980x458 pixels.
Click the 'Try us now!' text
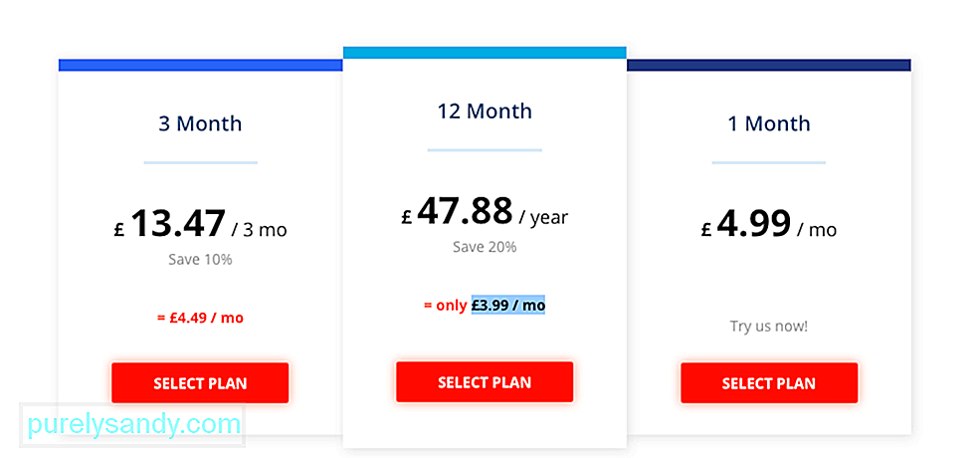pos(769,327)
